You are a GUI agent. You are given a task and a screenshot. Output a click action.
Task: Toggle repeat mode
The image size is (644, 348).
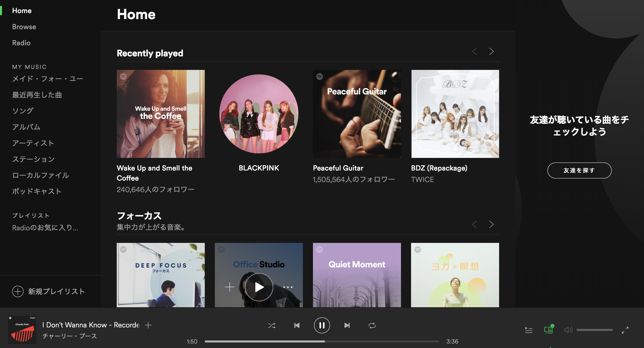click(x=372, y=326)
